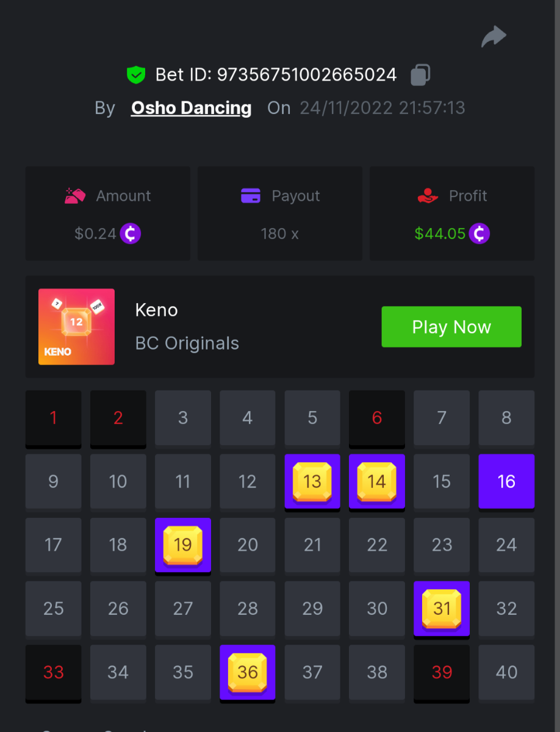The image size is (560, 732).
Task: Click the share arrow icon
Action: 494,37
